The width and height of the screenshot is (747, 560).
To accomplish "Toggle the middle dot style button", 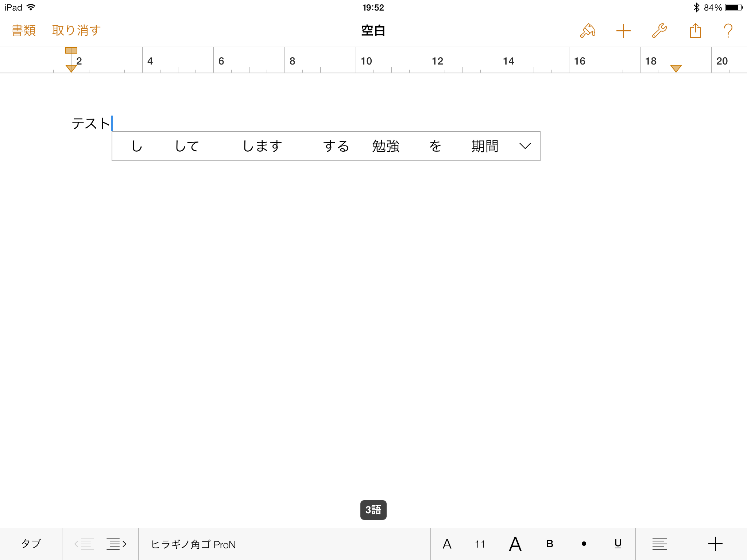I will pos(584,544).
